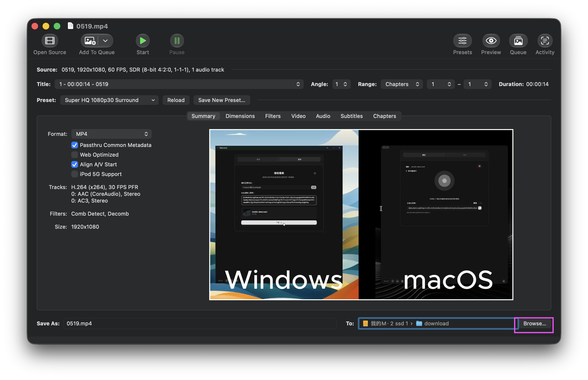The height and width of the screenshot is (380, 588).
Task: Click the Open Source film icon
Action: coord(50,40)
